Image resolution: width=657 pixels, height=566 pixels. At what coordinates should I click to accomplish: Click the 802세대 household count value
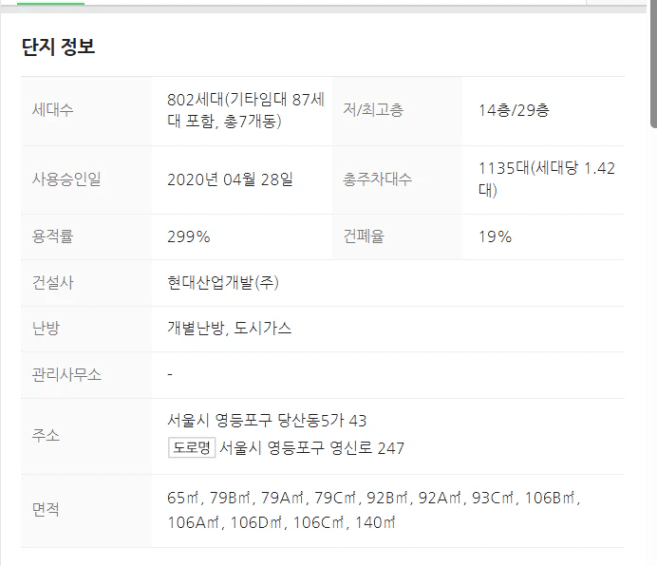[x=246, y=111]
